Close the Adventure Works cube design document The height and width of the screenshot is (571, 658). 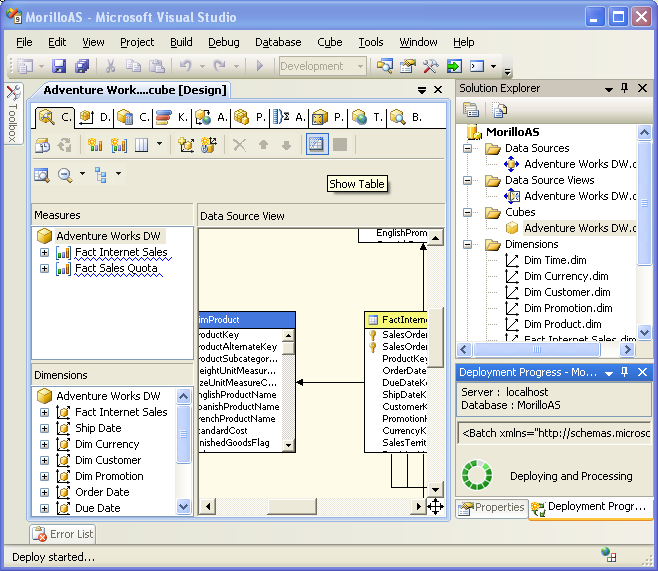pos(438,90)
